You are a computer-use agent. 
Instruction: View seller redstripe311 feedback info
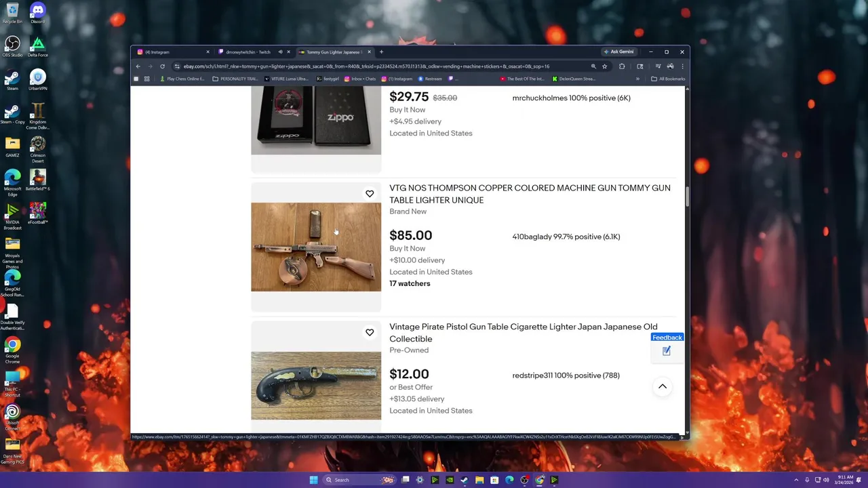(x=566, y=375)
